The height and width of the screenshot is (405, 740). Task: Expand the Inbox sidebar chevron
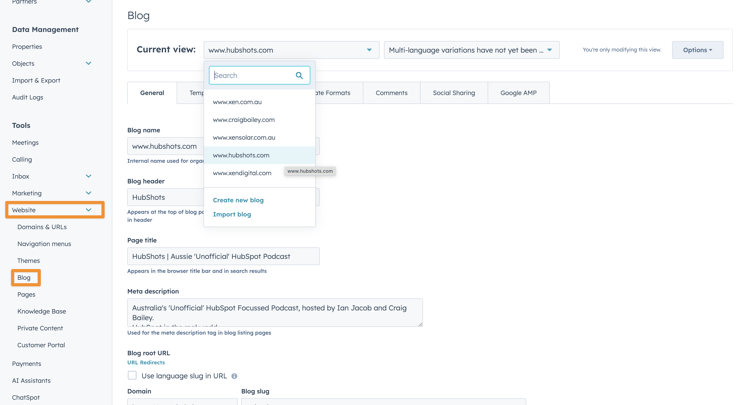coord(88,176)
